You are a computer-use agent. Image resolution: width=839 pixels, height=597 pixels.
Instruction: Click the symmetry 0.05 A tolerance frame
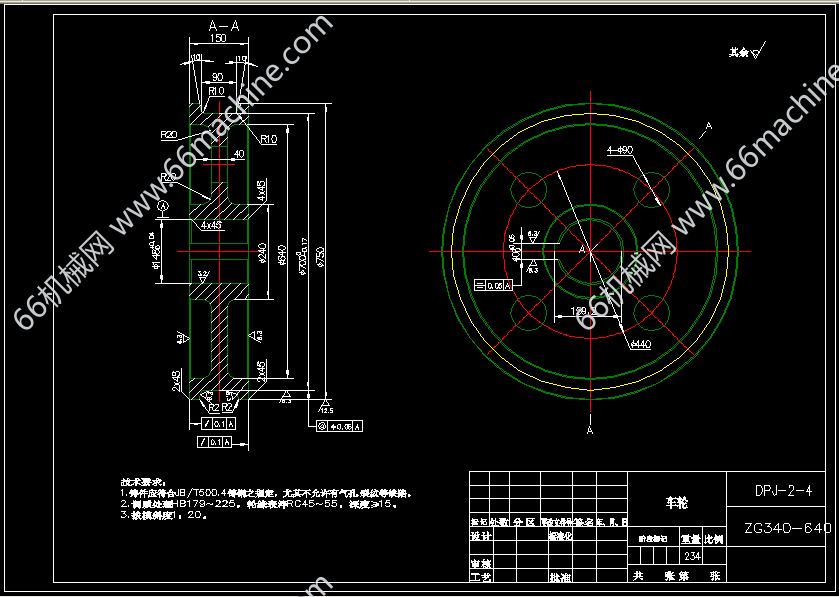[495, 285]
